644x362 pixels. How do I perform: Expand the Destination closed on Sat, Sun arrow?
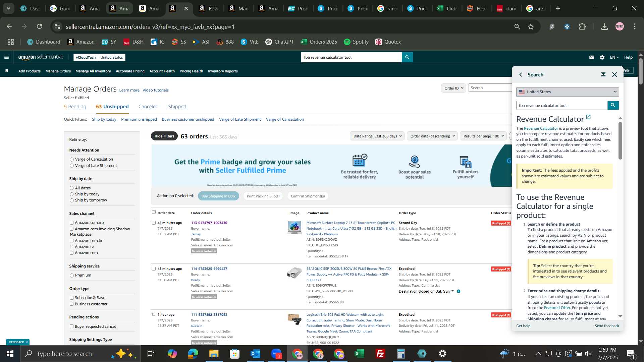pos(452,291)
